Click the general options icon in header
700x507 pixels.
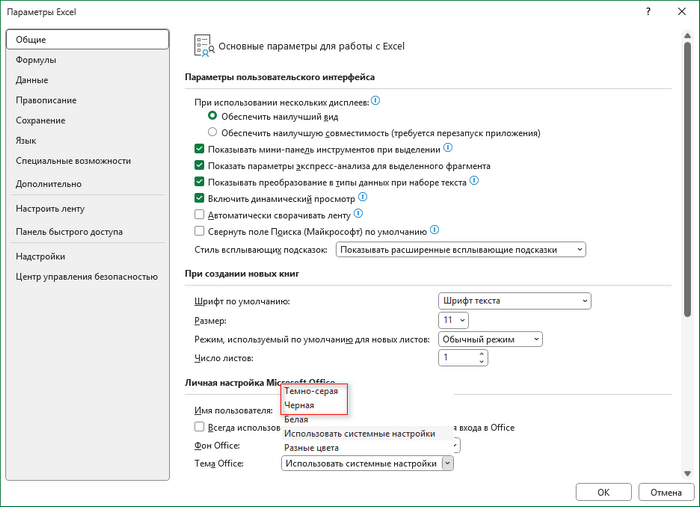201,45
